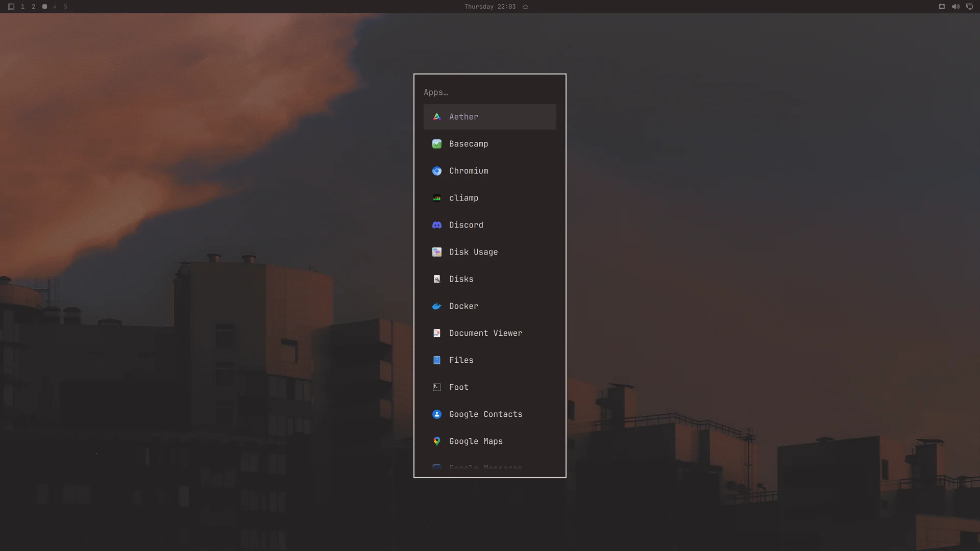This screenshot has height=551, width=980.
Task: Click the Basecamp green checkmark icon
Action: (437, 144)
